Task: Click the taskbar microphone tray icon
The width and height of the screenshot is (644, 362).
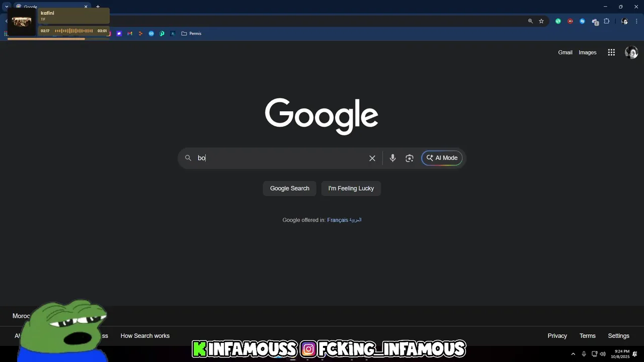Action: [x=584, y=354]
